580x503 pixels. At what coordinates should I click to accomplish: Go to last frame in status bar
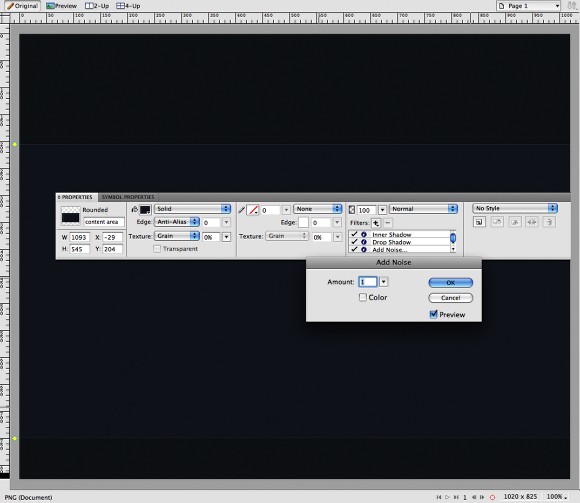(x=456, y=497)
